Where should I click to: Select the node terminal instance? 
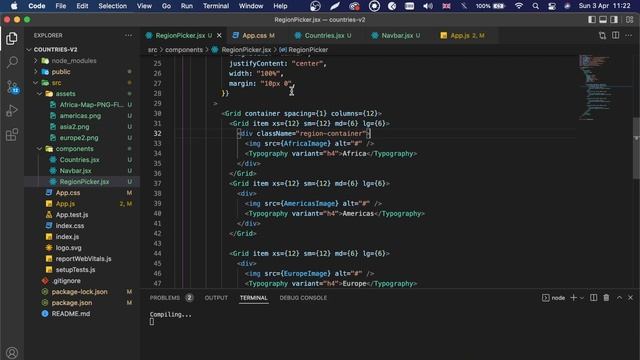(553, 298)
